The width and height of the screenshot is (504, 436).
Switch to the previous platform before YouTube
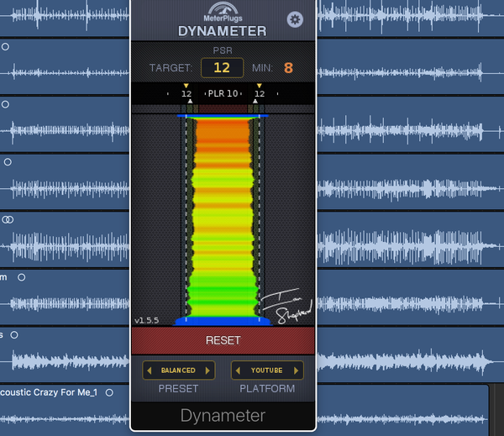tap(238, 370)
